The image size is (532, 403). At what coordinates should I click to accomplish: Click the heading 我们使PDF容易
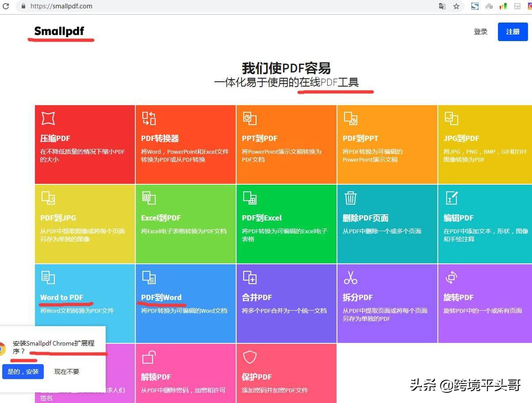(x=286, y=68)
